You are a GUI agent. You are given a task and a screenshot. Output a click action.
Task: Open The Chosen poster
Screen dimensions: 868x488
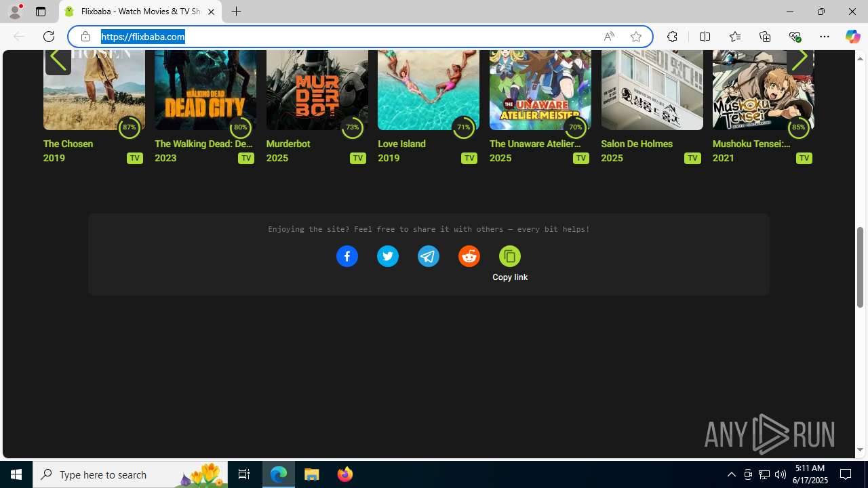[x=94, y=89]
